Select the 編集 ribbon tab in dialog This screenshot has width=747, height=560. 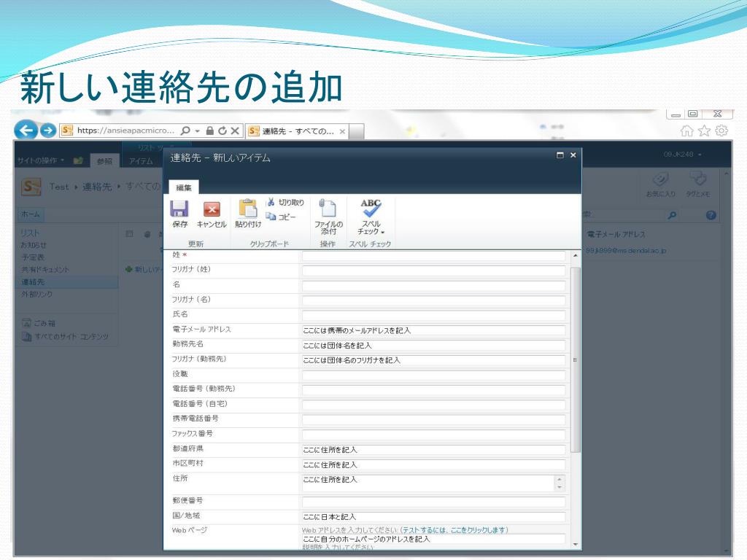183,187
